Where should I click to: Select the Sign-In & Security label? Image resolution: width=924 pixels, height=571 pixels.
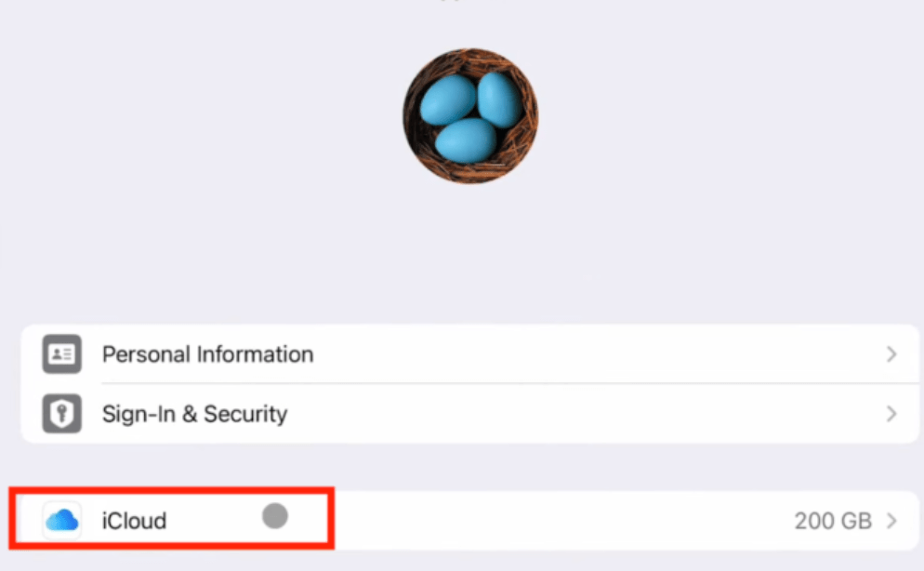[x=194, y=414]
